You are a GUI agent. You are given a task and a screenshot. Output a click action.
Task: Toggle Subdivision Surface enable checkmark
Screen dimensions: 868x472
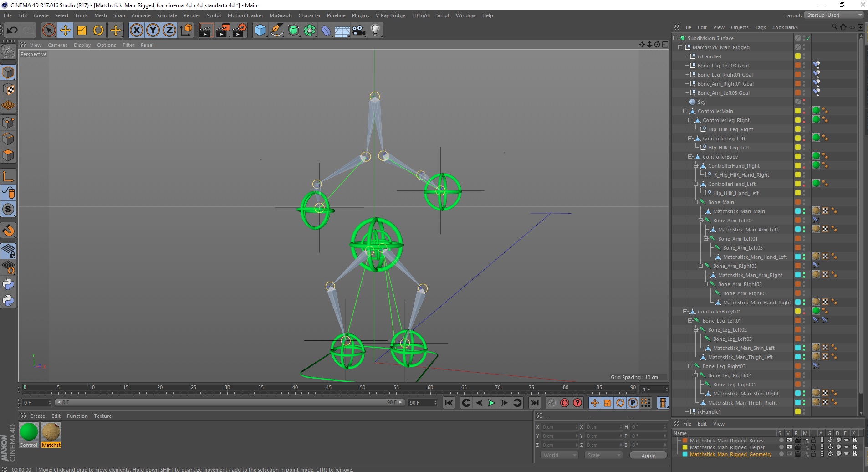click(808, 38)
